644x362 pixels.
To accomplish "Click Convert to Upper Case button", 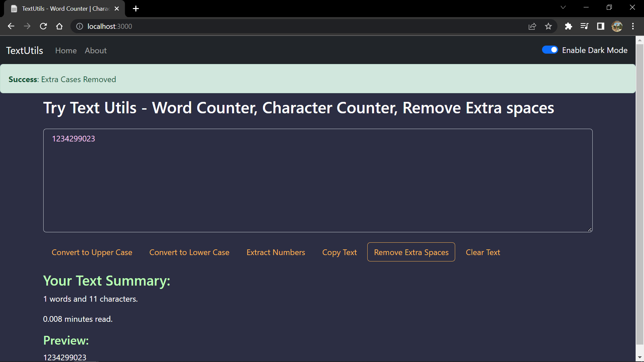I will coord(92,252).
